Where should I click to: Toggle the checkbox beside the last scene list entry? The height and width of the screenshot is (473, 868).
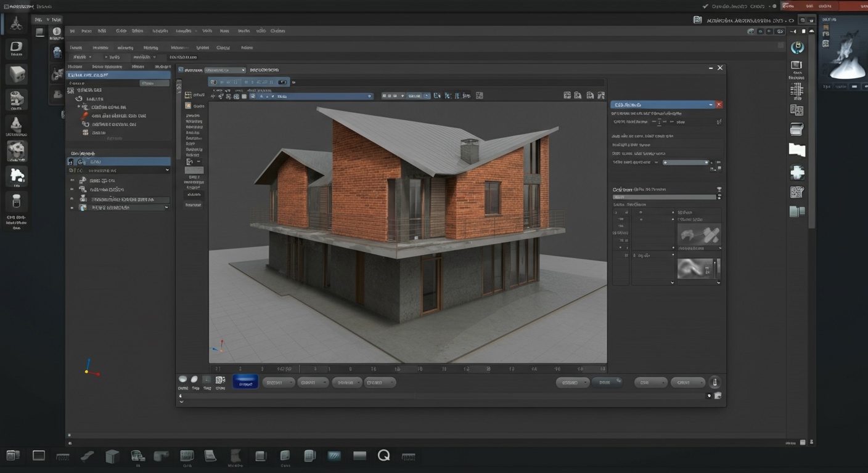click(x=72, y=208)
